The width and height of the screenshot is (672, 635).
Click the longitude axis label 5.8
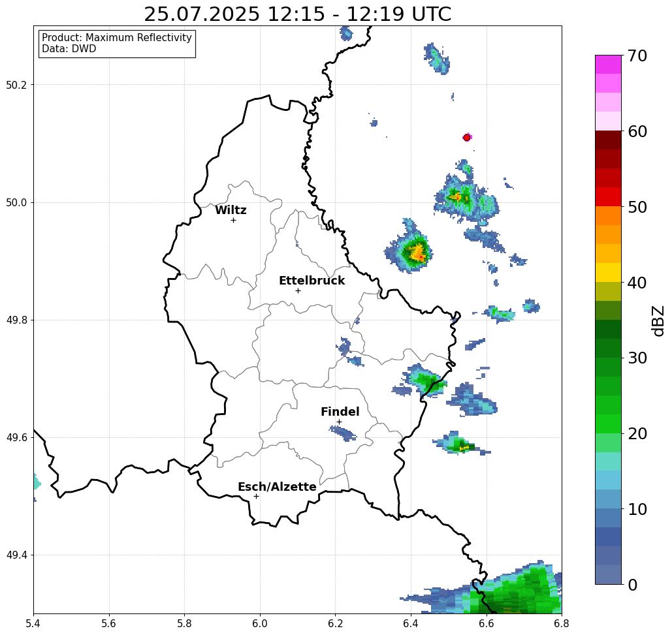coord(184,623)
